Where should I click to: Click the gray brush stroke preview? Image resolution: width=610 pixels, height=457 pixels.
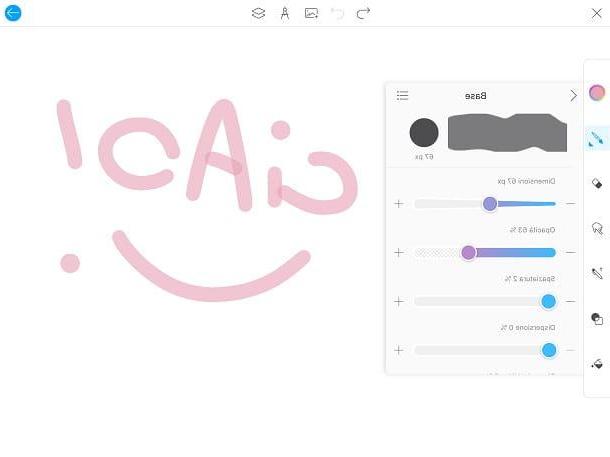coord(507,133)
